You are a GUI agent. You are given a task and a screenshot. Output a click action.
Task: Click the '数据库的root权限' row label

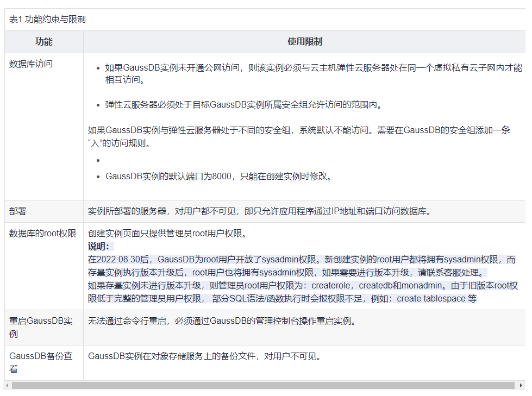(43, 233)
